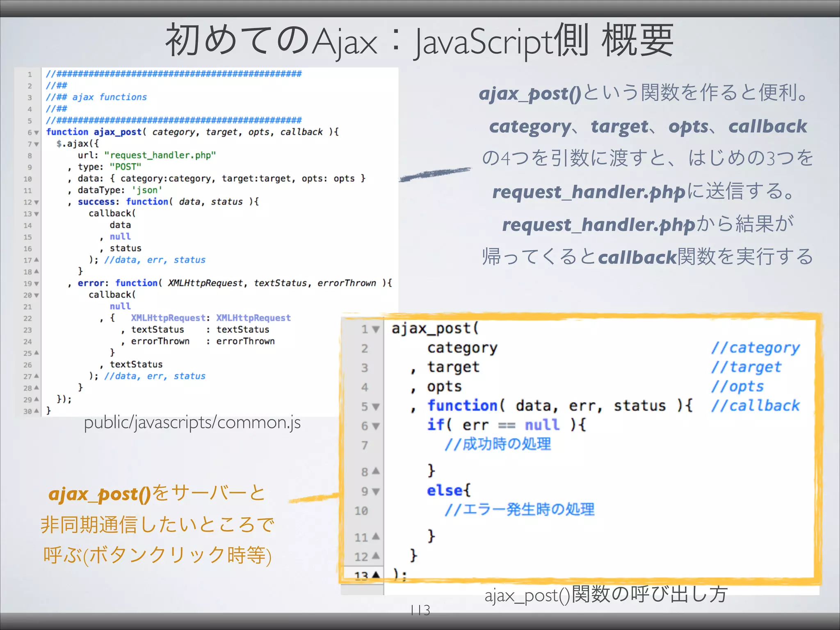The image size is (840, 630).
Task: Click the fold end marker at line 17
Action: [37, 260]
